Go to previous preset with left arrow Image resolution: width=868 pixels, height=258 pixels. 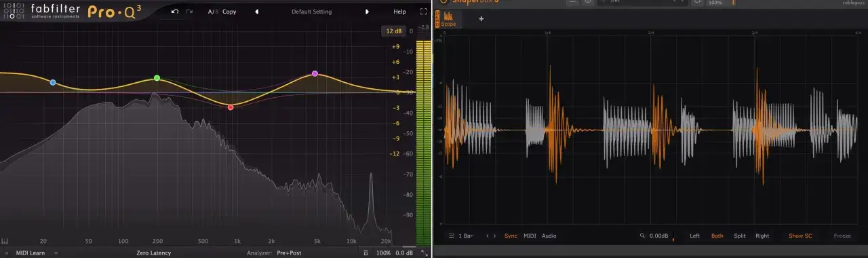pyautogui.click(x=256, y=12)
